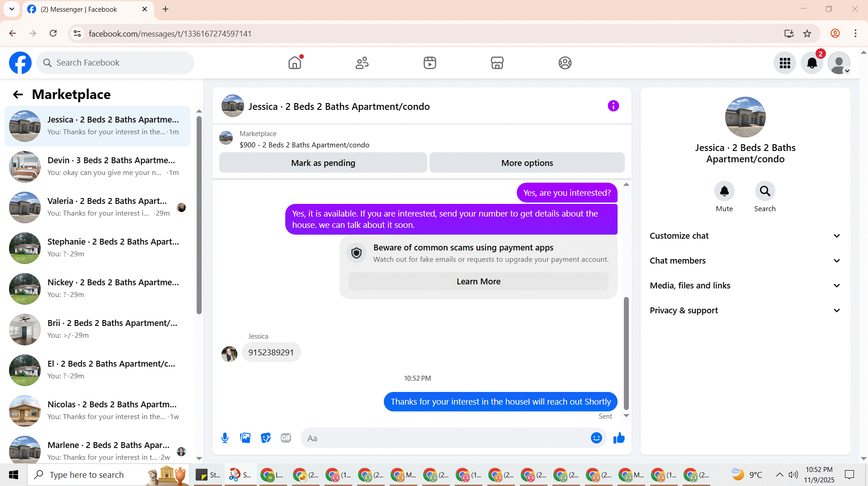Click the message thread scrollbar
This screenshot has height=486, width=868.
(x=626, y=353)
